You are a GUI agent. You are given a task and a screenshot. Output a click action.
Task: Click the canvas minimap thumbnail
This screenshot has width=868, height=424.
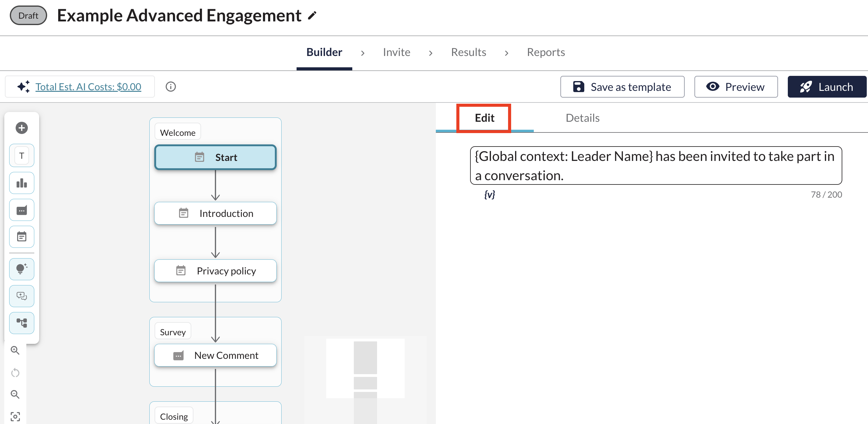tap(365, 380)
